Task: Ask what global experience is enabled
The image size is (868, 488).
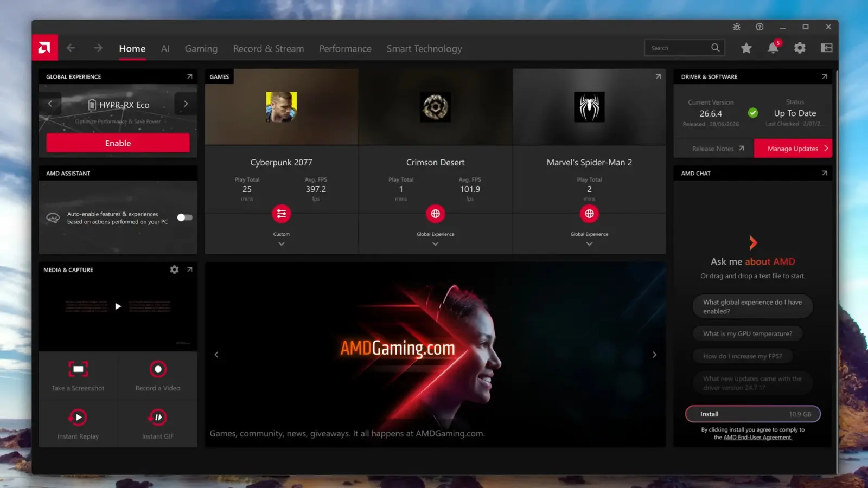Action: coord(752,306)
